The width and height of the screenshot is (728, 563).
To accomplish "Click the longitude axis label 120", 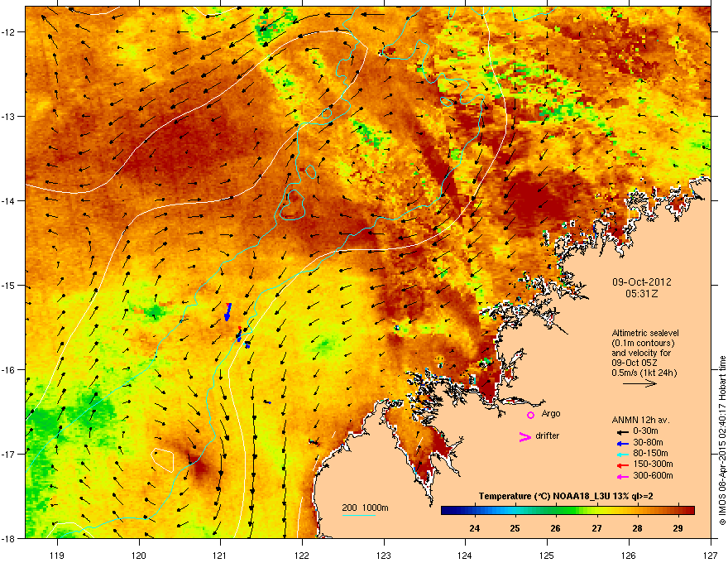I will (139, 555).
